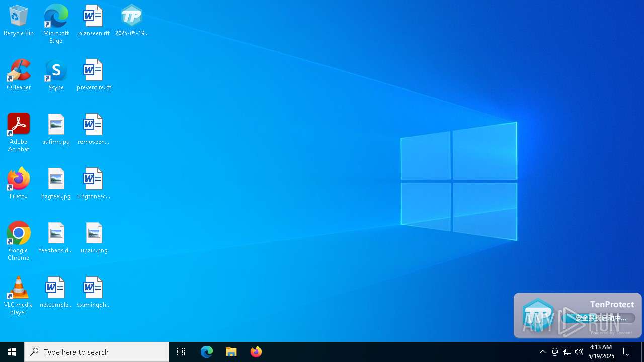
Task: Show hidden system tray icons
Action: 542,352
